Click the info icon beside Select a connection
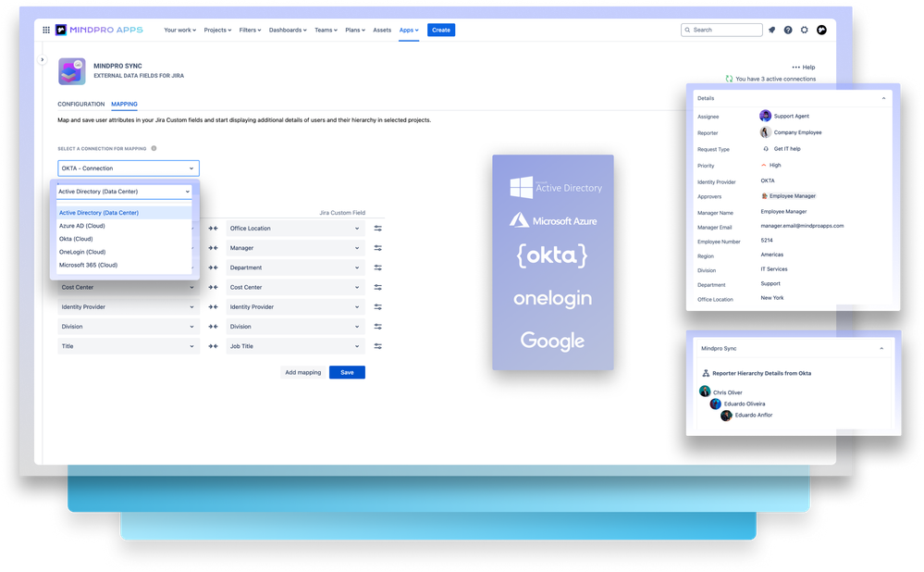This screenshot has width=924, height=572. pos(154,149)
